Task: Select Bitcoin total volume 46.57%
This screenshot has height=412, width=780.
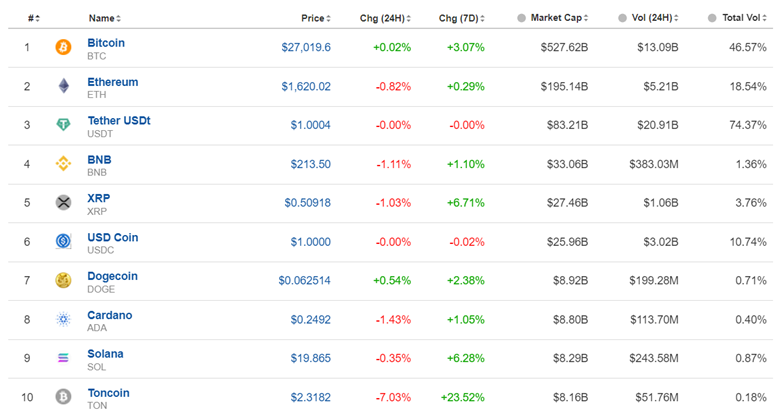Action: [748, 47]
